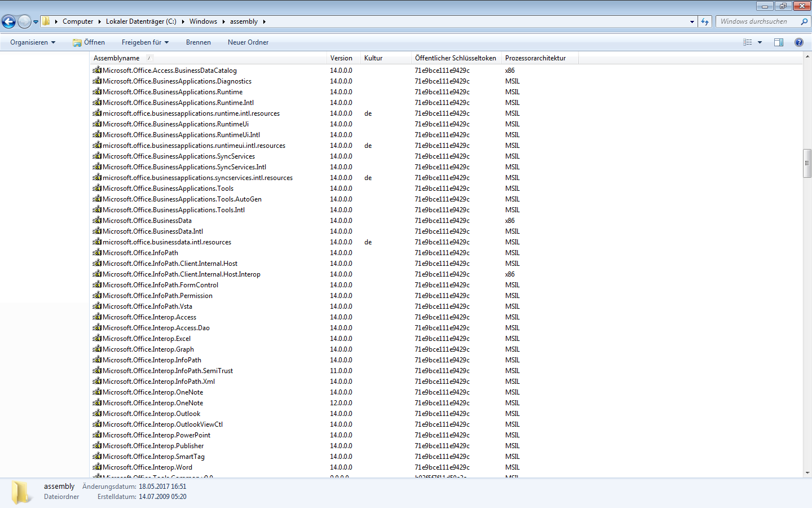Click the 12.0.0.0 version cell
Screen dimensions: 812x508
(x=341, y=403)
